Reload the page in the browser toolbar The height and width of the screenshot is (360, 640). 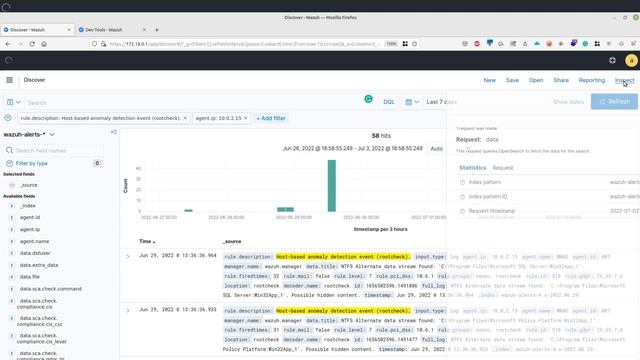(32, 44)
